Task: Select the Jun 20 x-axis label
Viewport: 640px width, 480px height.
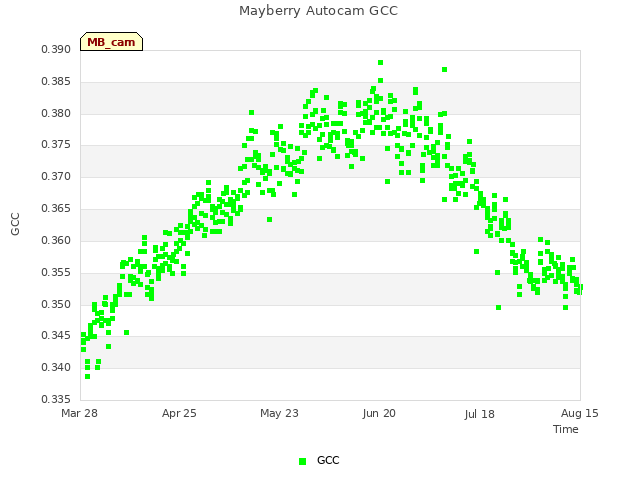Action: click(x=379, y=413)
